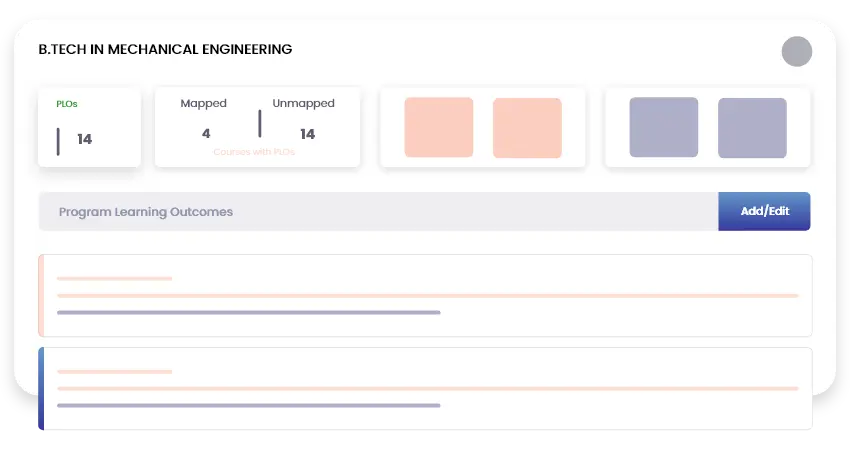Image resolution: width=850 pixels, height=450 pixels.
Task: Click the Mapped label
Action: [x=203, y=103]
